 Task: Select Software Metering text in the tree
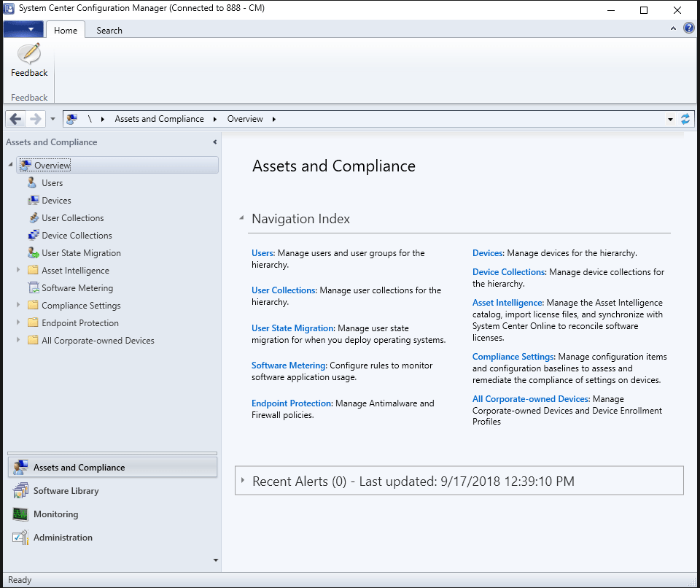[x=77, y=288]
